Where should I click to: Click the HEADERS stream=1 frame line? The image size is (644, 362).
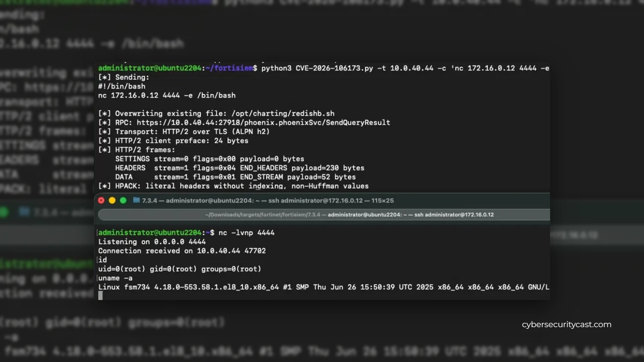click(239, 168)
